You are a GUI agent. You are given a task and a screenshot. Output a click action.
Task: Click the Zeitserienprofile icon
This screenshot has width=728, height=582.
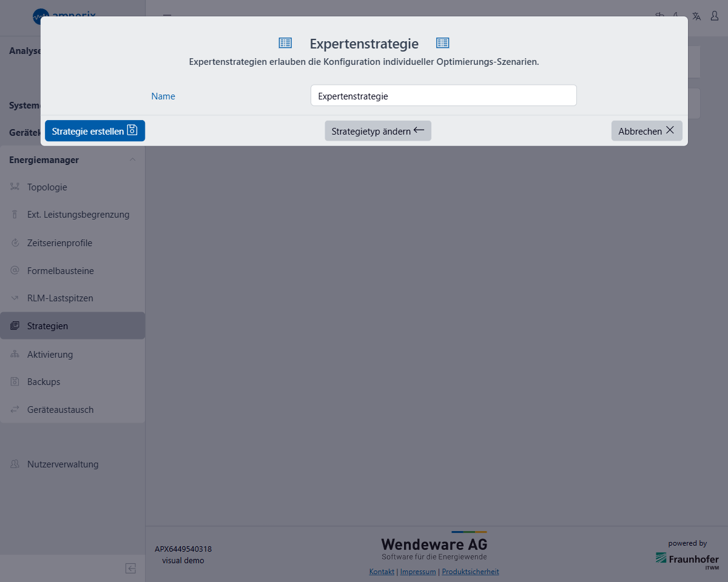(15, 243)
